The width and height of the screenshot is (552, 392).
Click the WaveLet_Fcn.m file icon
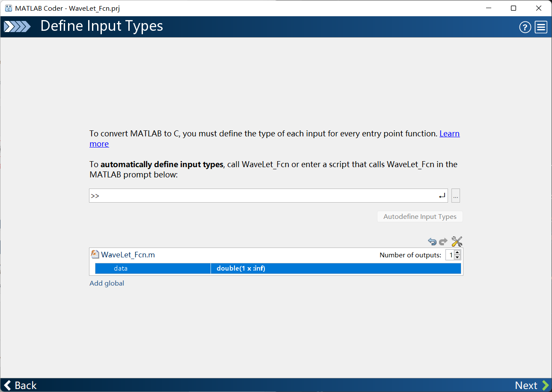(x=95, y=254)
